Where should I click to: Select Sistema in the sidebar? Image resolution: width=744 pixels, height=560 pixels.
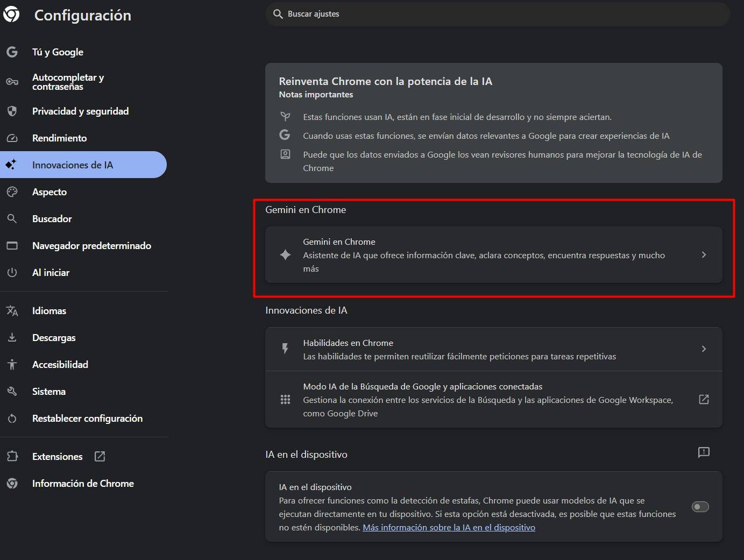[x=83, y=392]
